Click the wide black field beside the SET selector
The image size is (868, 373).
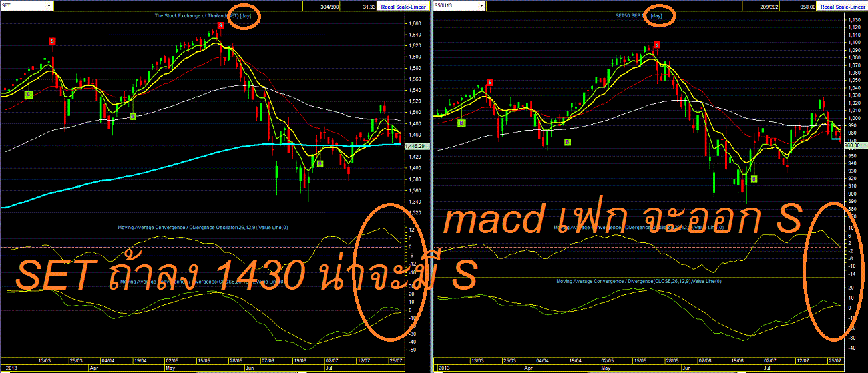pos(178,6)
